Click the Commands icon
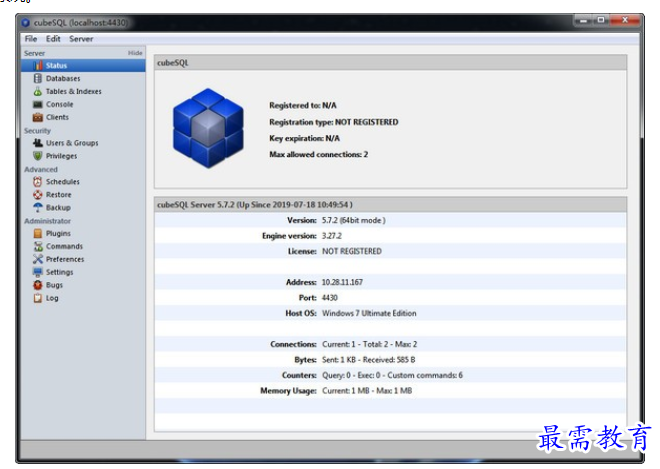This screenshot has height=469, width=660. [38, 246]
